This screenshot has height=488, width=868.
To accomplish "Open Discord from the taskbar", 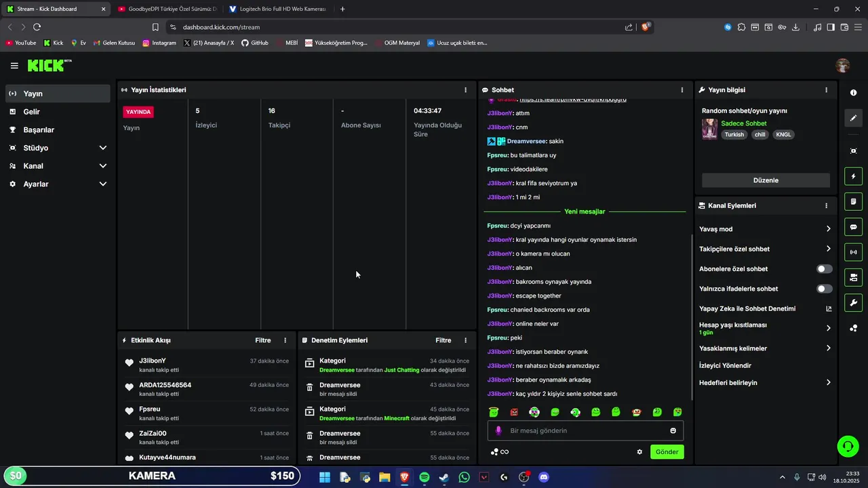I will pos(543,477).
